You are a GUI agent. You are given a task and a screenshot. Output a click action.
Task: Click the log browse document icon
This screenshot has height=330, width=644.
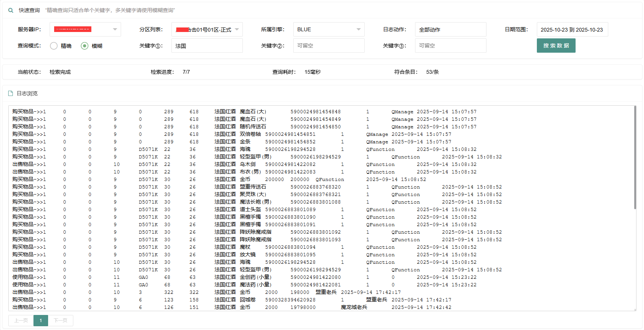point(11,93)
